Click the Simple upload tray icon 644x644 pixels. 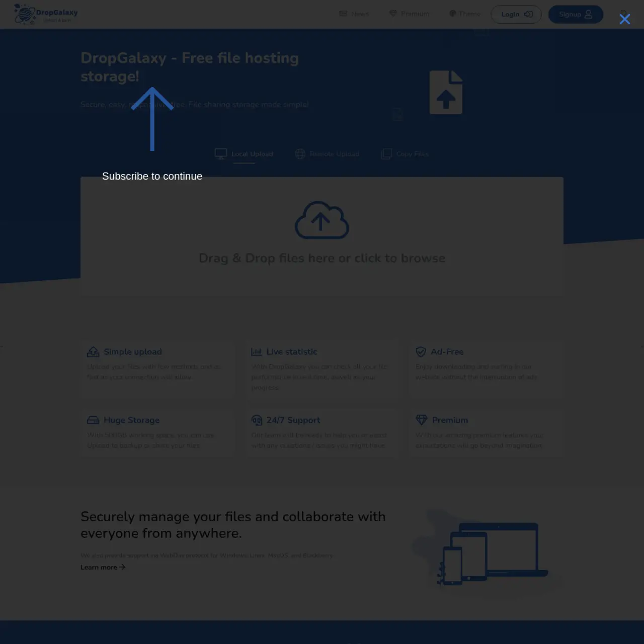pyautogui.click(x=93, y=352)
